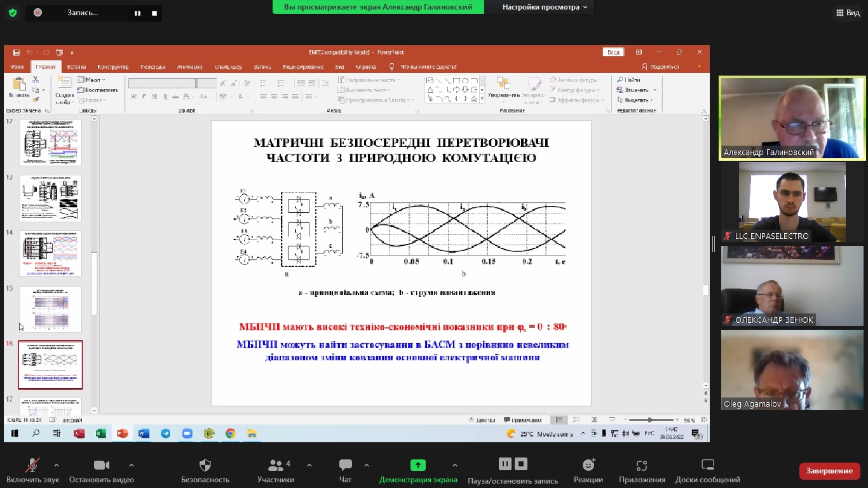The image size is (868, 488).
Task: Pause recording from top-left Запись indicator
Action: [x=137, y=13]
